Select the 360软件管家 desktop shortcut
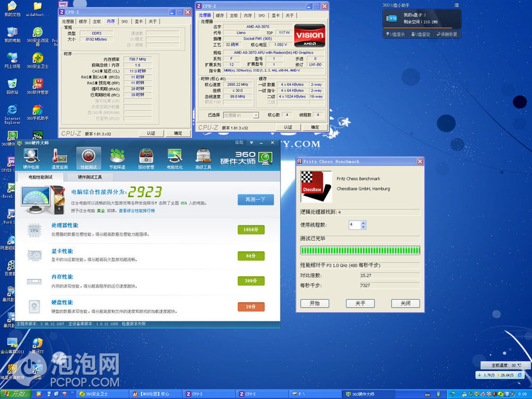The height and width of the screenshot is (399, 532). [38, 86]
